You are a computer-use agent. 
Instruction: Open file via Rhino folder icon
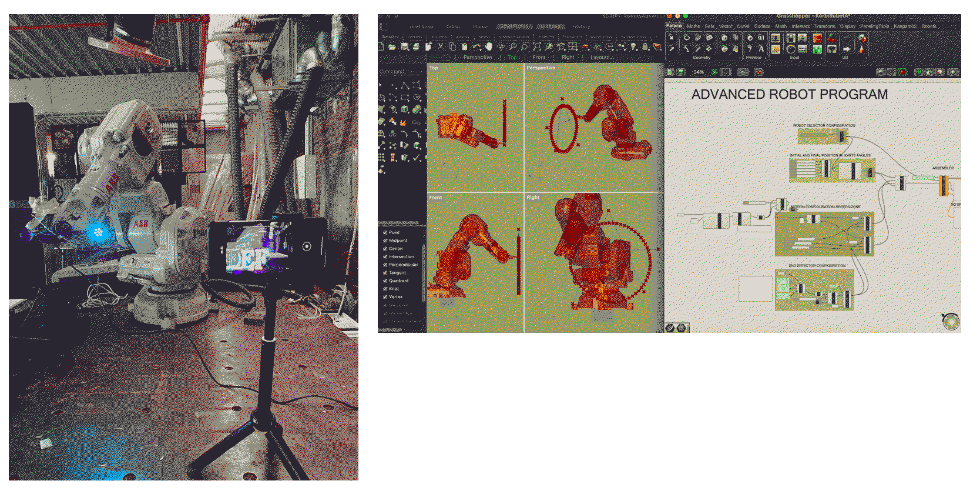[392, 47]
